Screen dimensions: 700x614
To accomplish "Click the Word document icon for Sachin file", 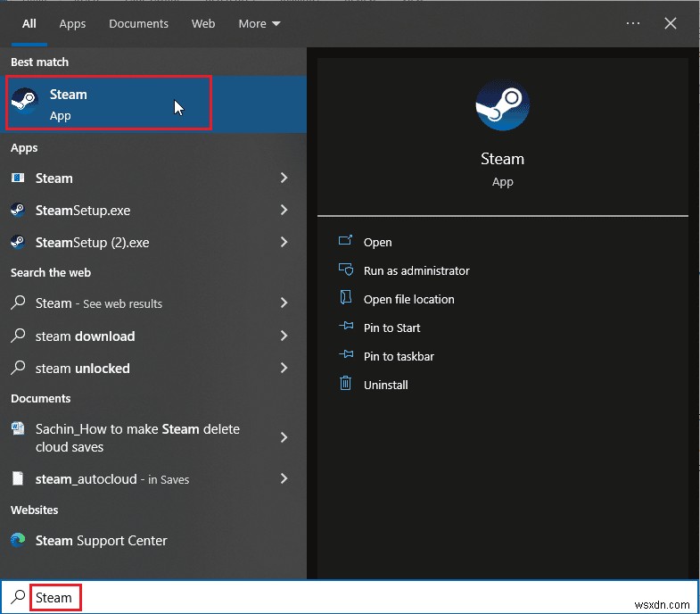I will (18, 429).
